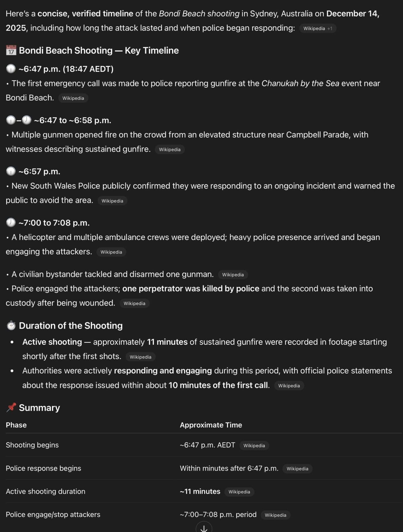The width and height of the screenshot is (403, 532).
Task: Click Wikipedia source after civilian bystander bullet
Action: (233, 275)
